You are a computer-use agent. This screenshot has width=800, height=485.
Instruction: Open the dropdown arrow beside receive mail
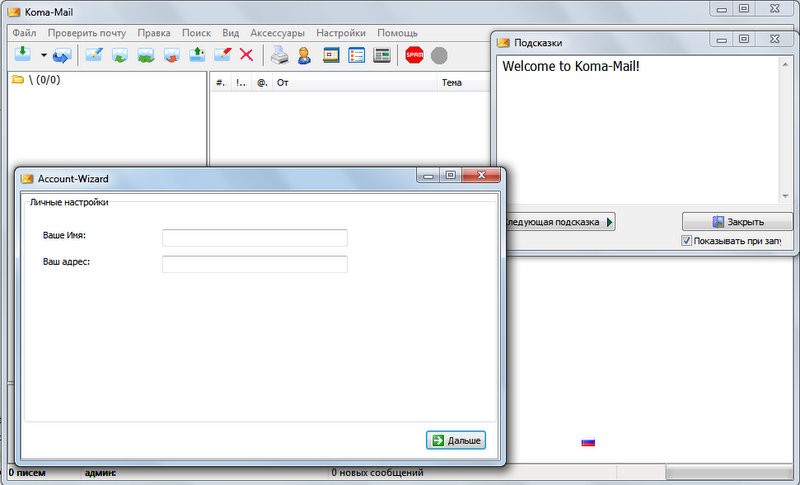pos(43,55)
